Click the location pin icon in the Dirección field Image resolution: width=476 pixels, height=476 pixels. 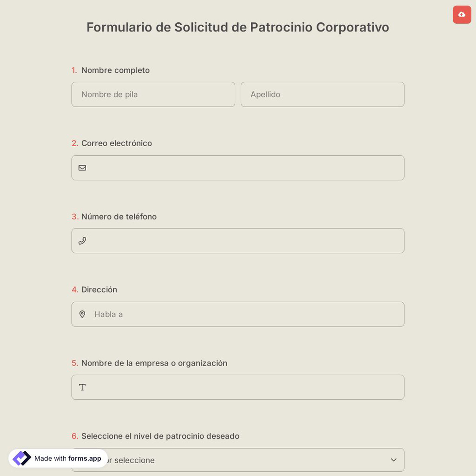82,314
